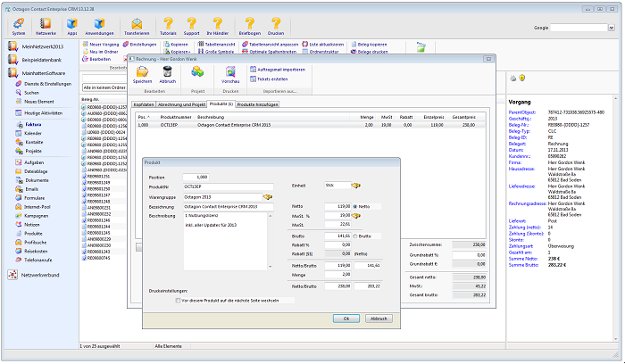This screenshot has width=625, height=364.
Task: Click the Position input field
Action: (196, 178)
